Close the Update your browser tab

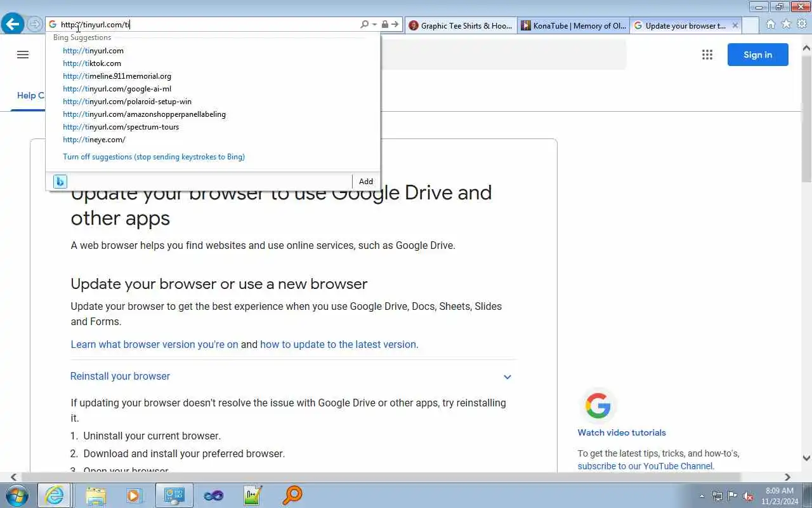[x=735, y=25]
